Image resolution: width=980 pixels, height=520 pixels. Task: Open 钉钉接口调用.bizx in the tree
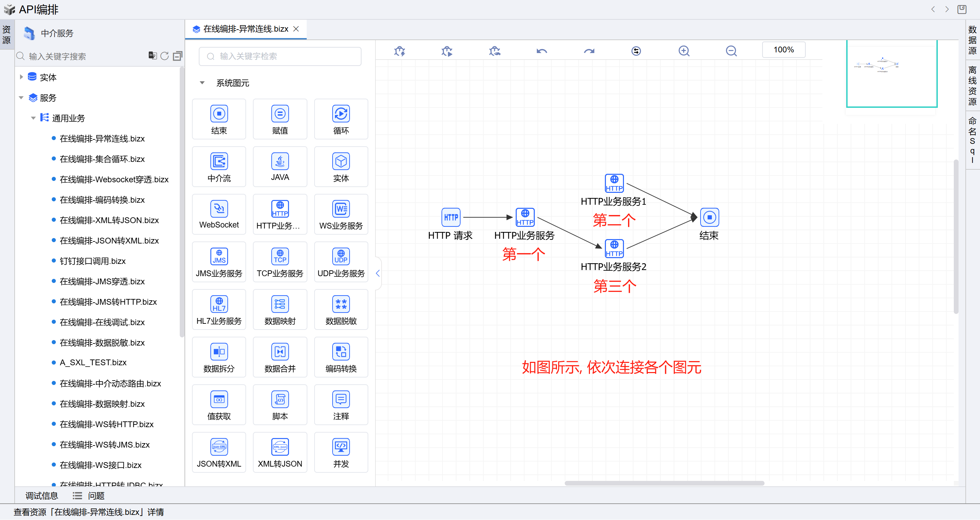coord(93,261)
